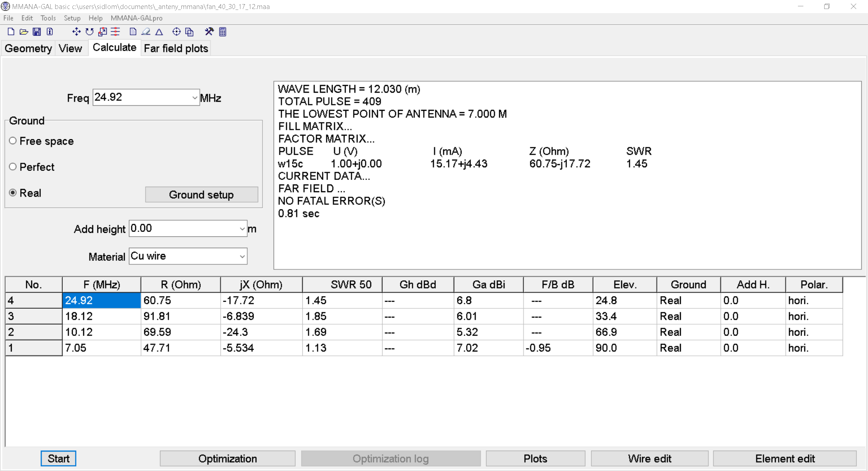Expand the Freq dropdown list
868x471 pixels.
click(x=194, y=98)
